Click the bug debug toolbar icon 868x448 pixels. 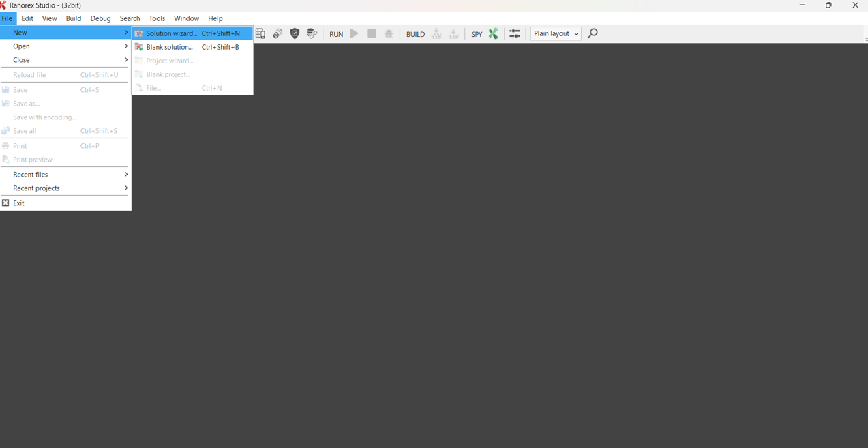tap(389, 33)
